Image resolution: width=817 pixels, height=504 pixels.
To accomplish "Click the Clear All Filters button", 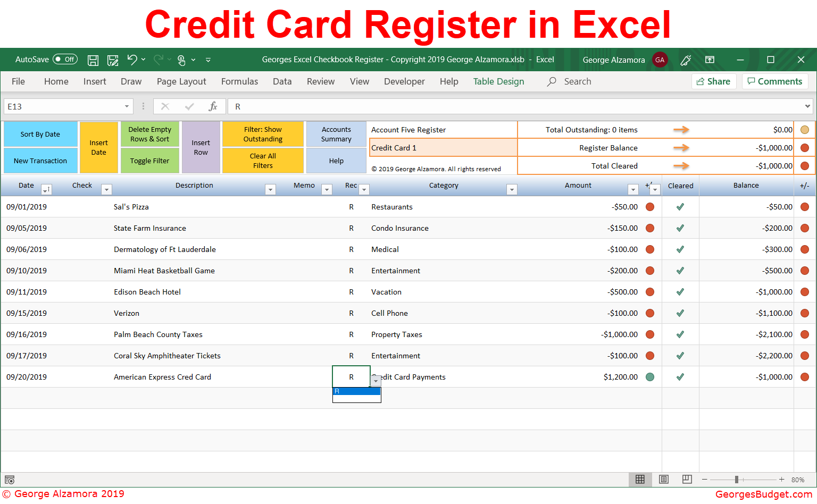I will (x=263, y=161).
